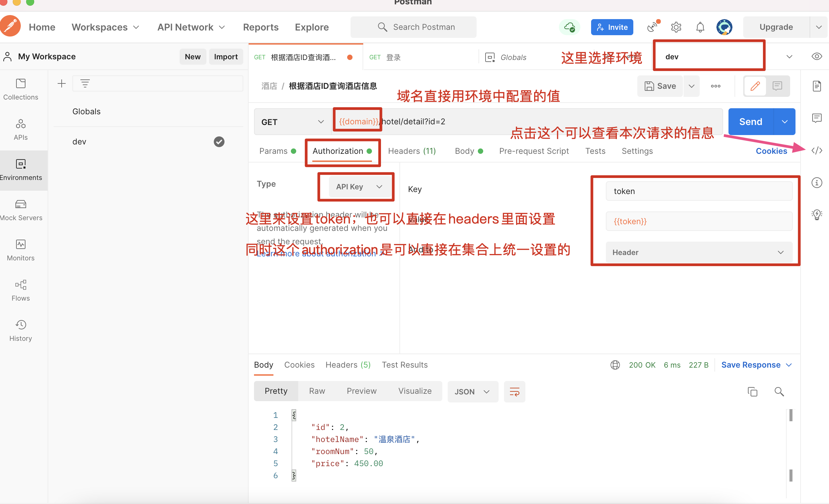Screen dimensions: 829x504
Task: Switch to the Headers (11) request tab
Action: (412, 151)
